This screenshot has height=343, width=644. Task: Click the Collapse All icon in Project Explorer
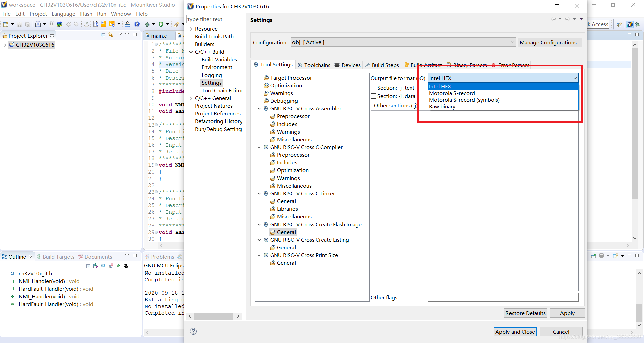[x=103, y=35]
